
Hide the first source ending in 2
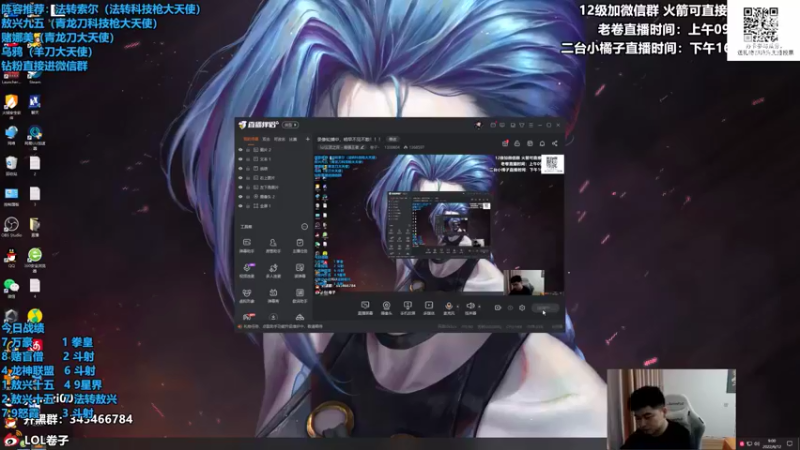(240, 150)
